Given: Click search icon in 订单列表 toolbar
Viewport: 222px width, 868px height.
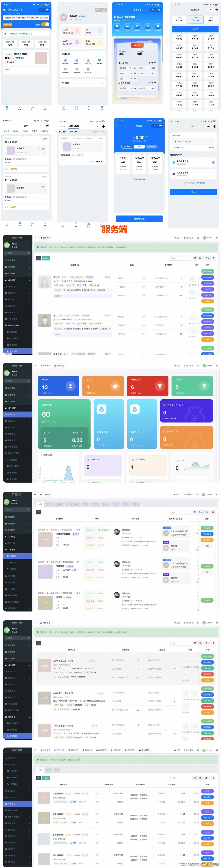Looking at the screenshot, I should click(x=213, y=512).
